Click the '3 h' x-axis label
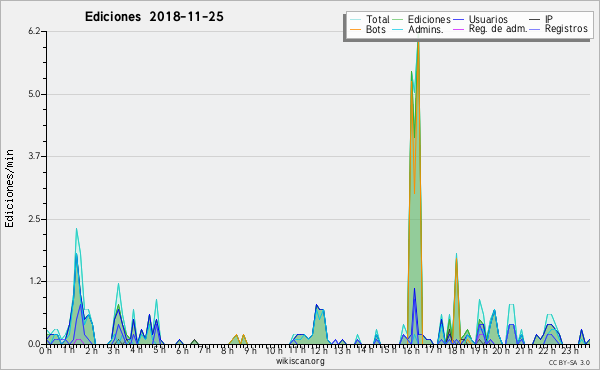This screenshot has width=600, height=370. pos(113,350)
